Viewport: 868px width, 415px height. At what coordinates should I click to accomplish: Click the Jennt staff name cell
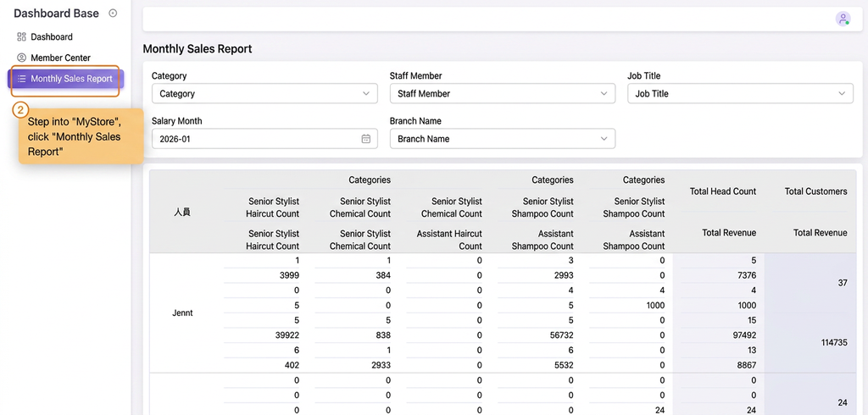point(183,313)
